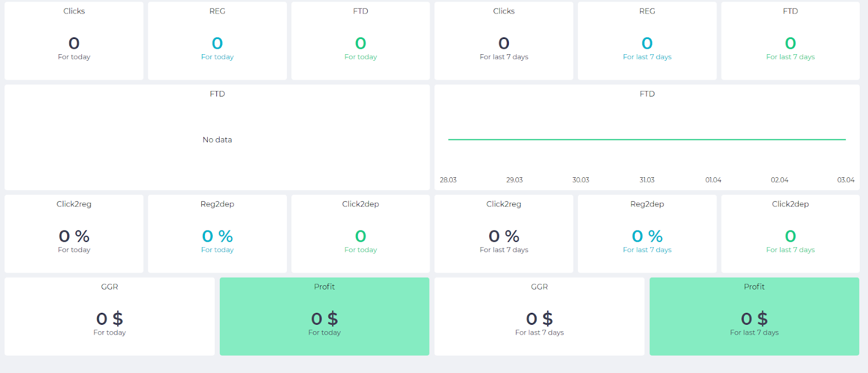Open the Click2reg for last 7 days card

[x=503, y=234]
